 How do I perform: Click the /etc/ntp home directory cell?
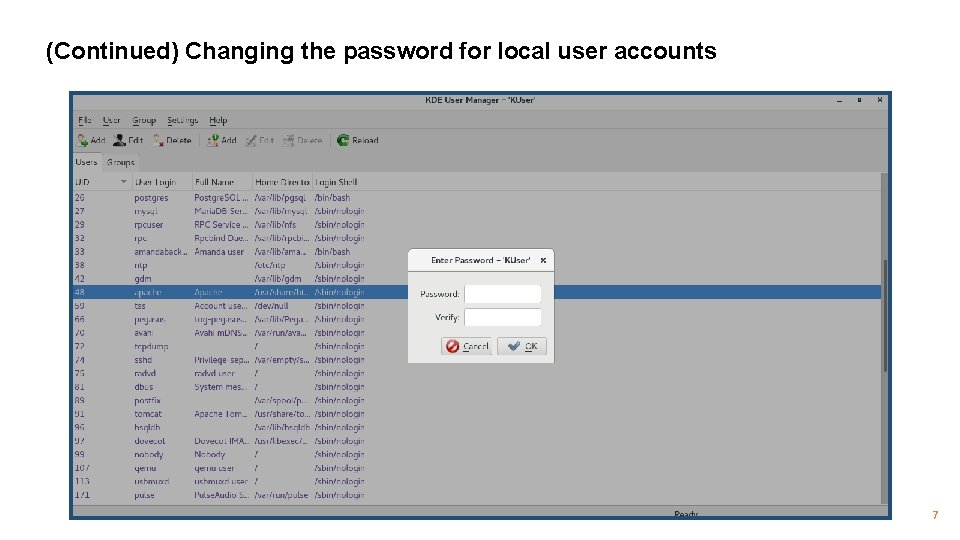pos(270,265)
